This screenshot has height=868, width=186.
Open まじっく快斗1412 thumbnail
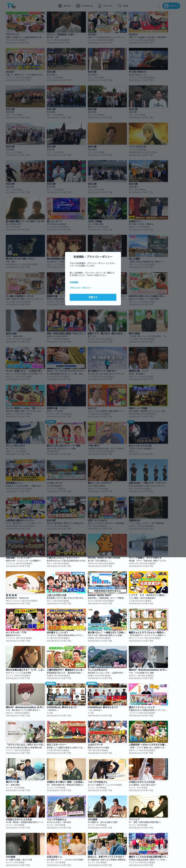click(25, 433)
